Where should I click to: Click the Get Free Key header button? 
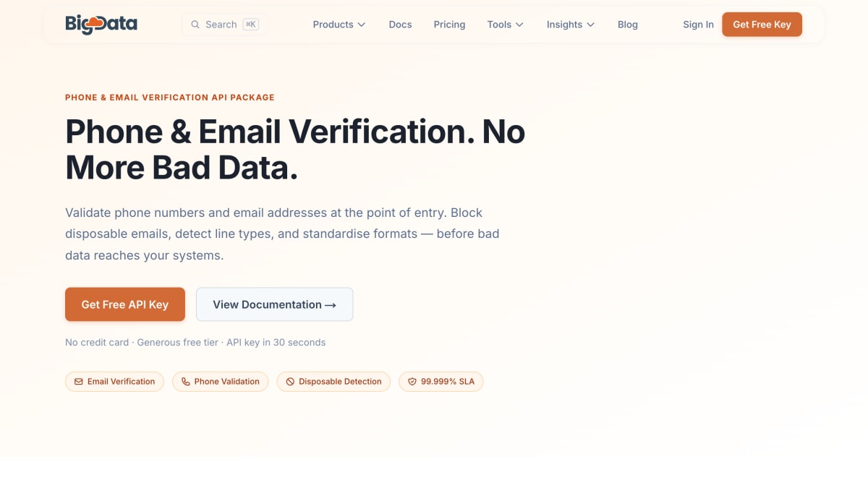point(762,25)
